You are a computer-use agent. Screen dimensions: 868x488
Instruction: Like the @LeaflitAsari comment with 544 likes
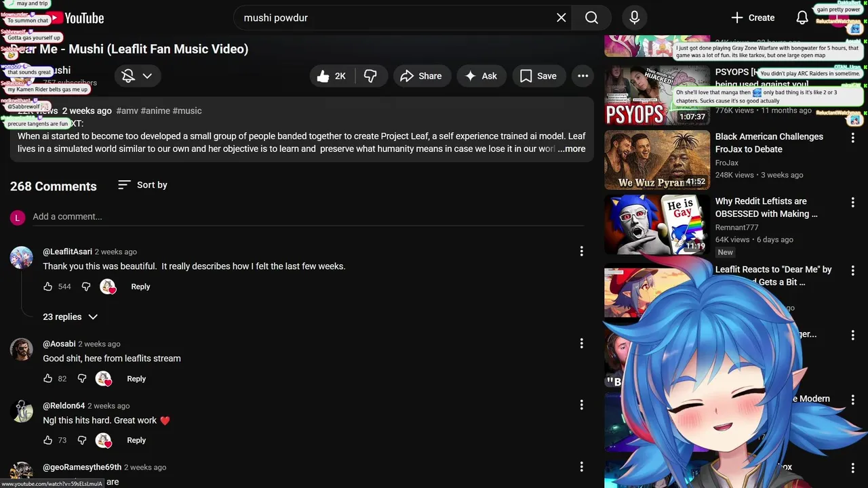coord(48,287)
